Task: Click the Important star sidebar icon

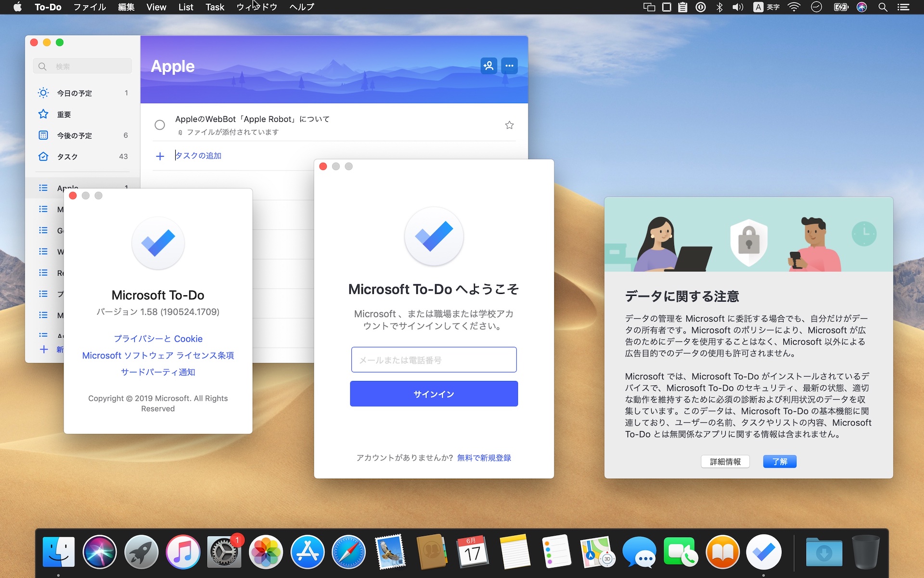Action: 43,115
